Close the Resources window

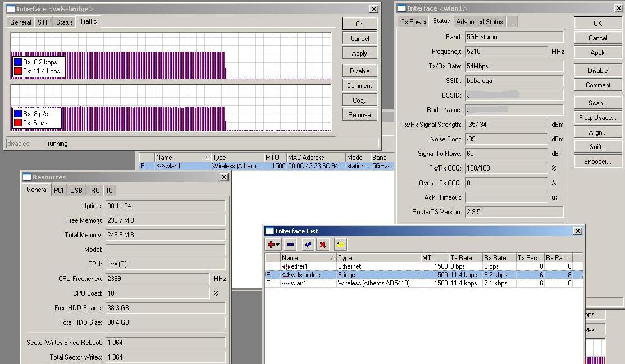(223, 177)
